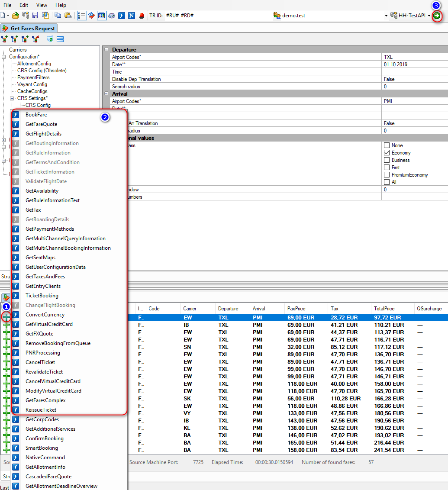This screenshot has height=490, width=448.
Task: Click the TotalPrice column header
Action: 384,309
